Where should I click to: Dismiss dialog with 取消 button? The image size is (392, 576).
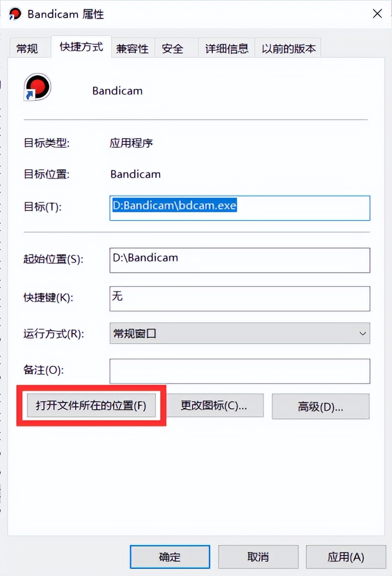click(258, 557)
